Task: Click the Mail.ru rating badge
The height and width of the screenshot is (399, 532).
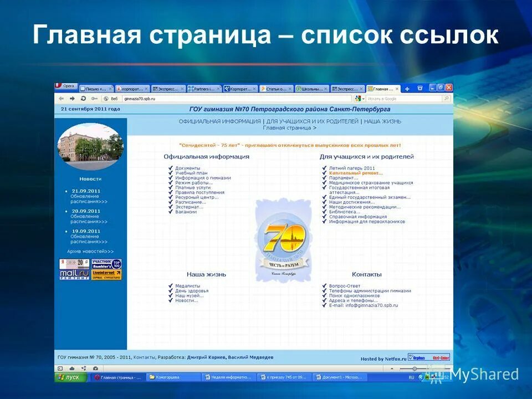Action: coord(75,273)
